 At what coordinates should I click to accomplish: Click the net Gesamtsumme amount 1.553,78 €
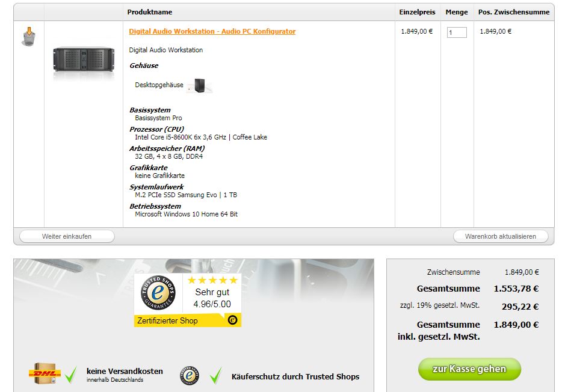tap(516, 289)
